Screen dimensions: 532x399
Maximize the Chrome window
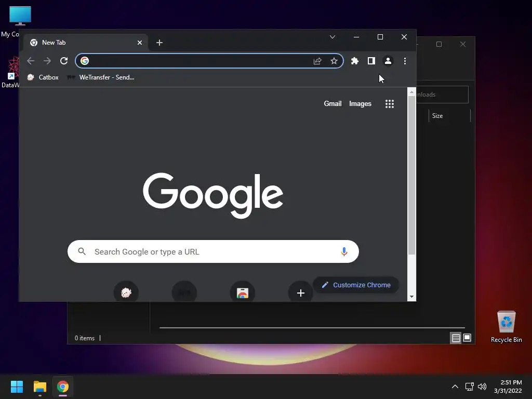380,37
